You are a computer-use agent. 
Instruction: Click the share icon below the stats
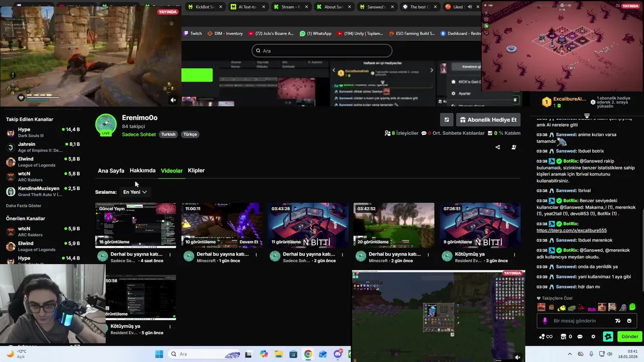pyautogui.click(x=498, y=147)
